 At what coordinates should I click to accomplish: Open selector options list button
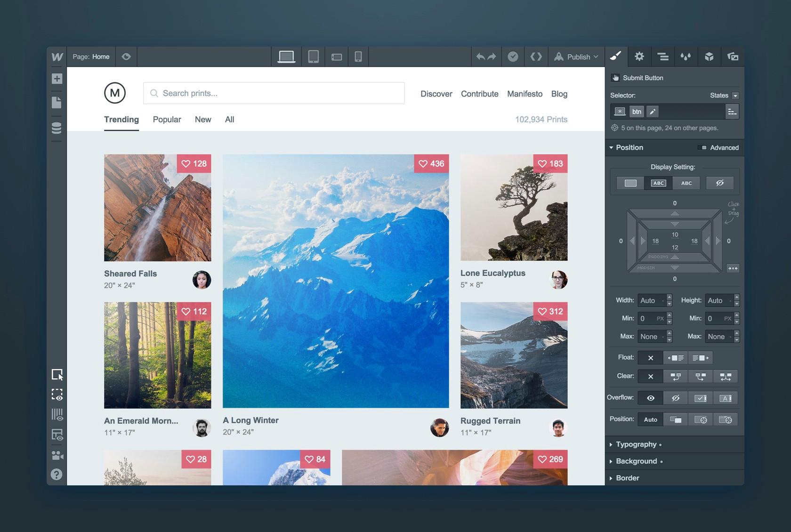tap(732, 112)
